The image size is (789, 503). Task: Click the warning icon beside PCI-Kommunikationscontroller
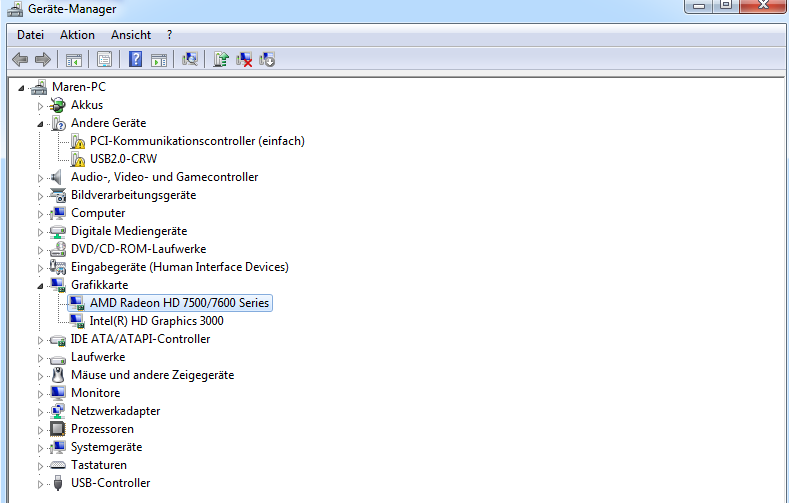77,141
